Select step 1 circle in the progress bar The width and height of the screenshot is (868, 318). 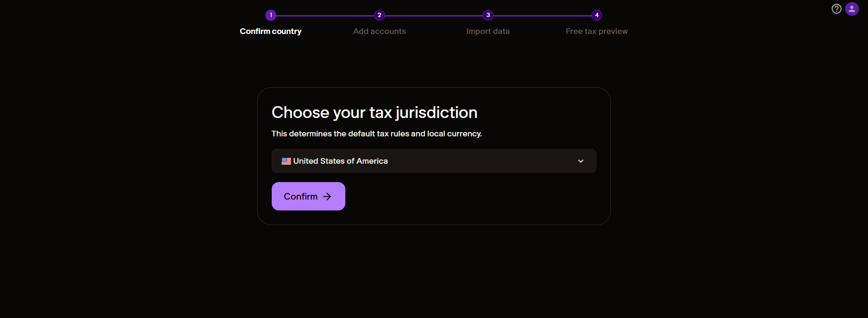tap(270, 15)
